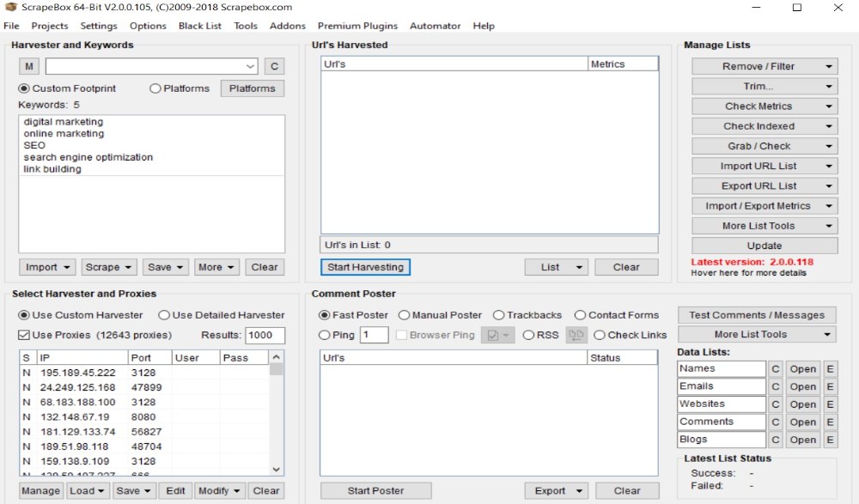The width and height of the screenshot is (859, 504).
Task: Click Test Comments / Messages button
Action: [757, 315]
